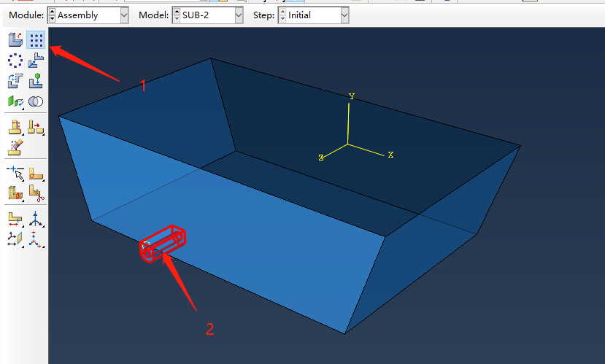Click the Translate Instance tool
This screenshot has width=605, height=364.
pos(36,62)
